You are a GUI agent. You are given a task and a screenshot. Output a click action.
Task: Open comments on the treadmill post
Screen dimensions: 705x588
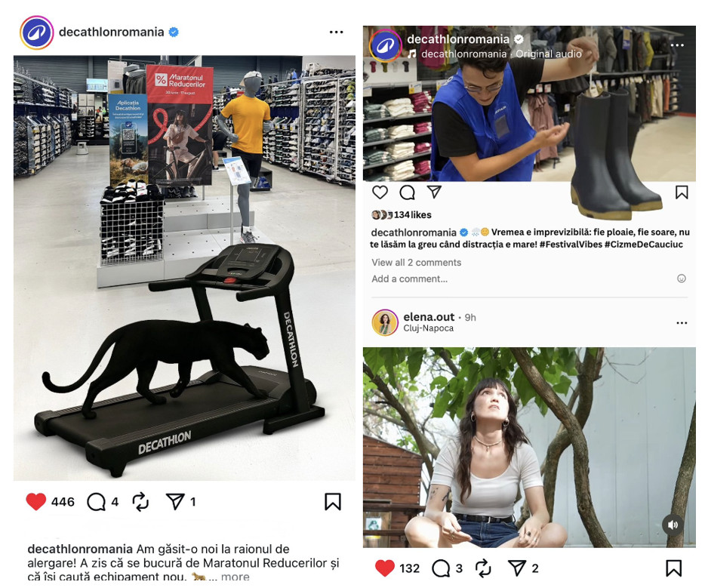(96, 502)
